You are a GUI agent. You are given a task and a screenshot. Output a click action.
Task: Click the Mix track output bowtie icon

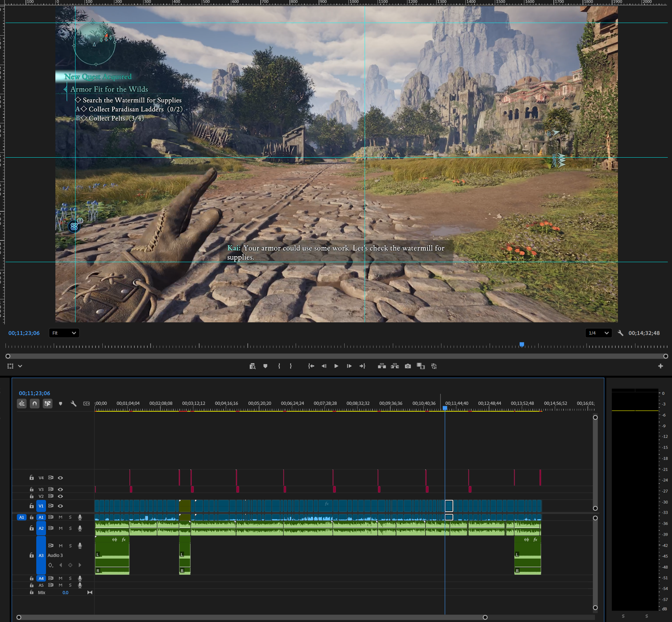(x=90, y=592)
